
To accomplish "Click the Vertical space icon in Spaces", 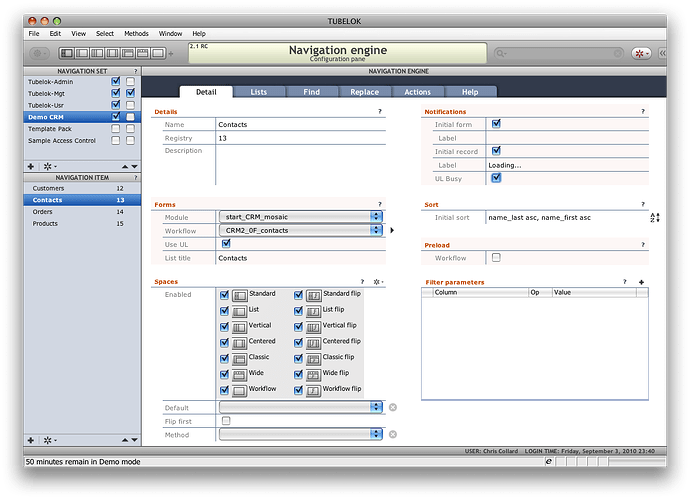I will (x=239, y=327).
